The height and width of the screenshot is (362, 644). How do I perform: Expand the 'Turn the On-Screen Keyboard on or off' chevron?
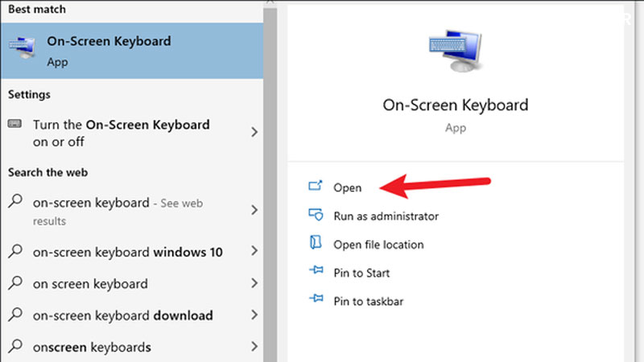click(x=254, y=133)
